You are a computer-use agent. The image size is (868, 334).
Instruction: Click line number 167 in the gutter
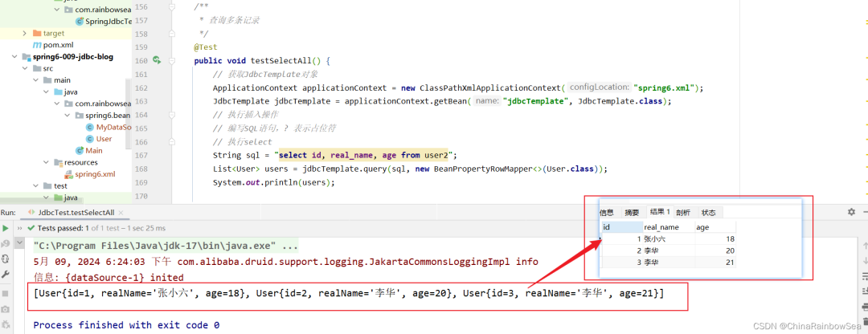[141, 156]
